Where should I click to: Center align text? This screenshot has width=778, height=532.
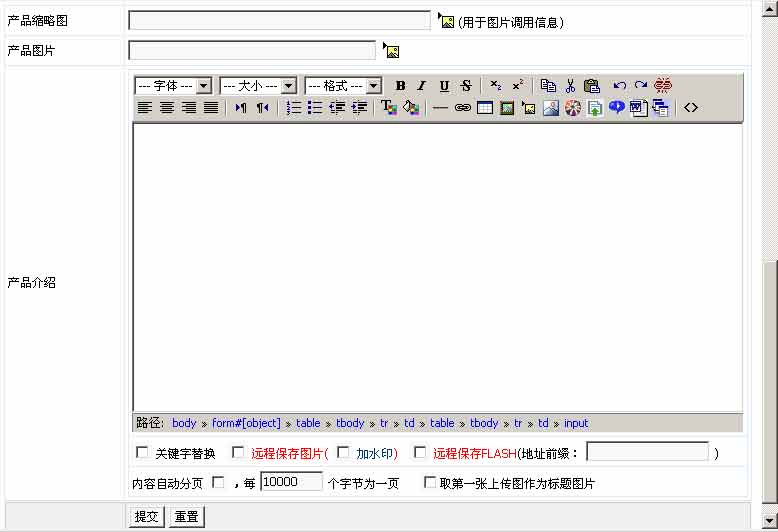(x=167, y=107)
